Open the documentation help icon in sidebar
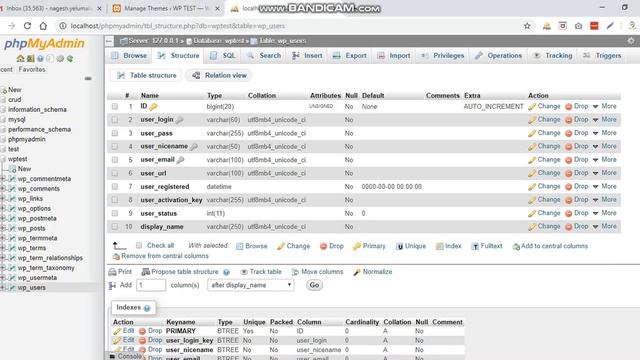Viewport: 640px width, 360px height. 40,59
